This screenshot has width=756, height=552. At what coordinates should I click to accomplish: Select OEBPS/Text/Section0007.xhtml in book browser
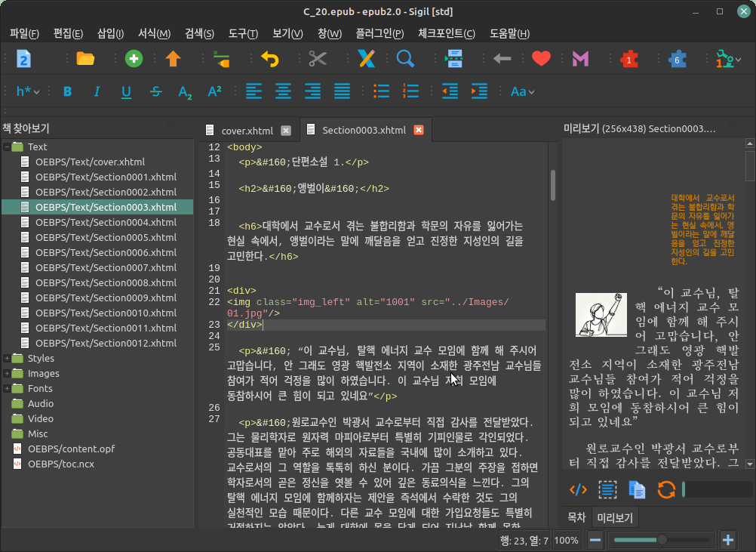106,268
